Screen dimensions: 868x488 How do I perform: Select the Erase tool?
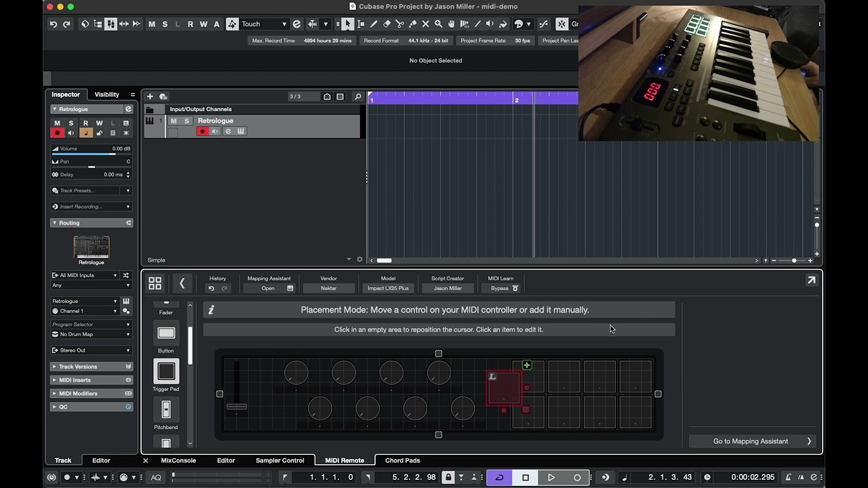[387, 24]
